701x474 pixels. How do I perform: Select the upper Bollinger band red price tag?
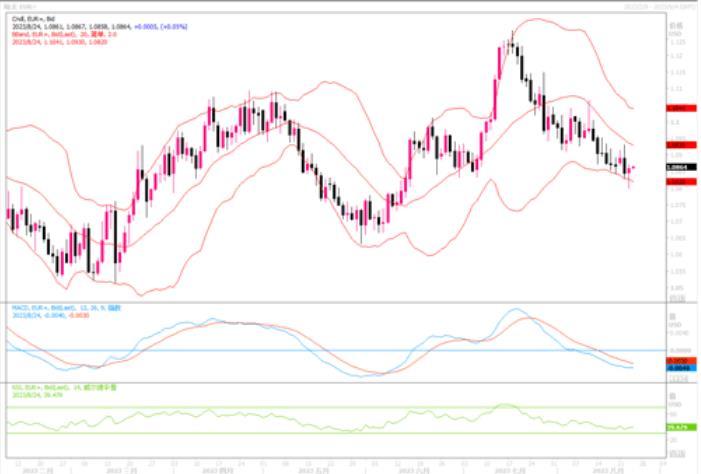tap(680, 107)
